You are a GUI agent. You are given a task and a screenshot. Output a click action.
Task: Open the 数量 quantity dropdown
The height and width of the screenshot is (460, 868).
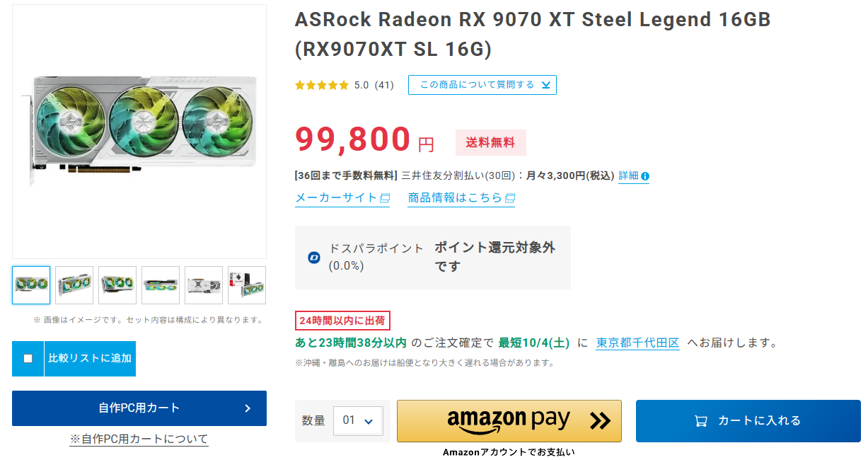click(358, 421)
